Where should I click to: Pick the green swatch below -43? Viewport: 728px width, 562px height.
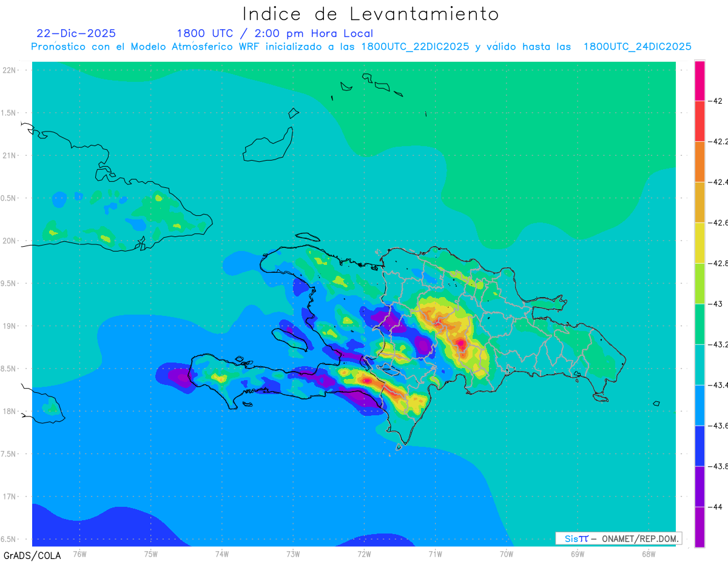(x=699, y=324)
